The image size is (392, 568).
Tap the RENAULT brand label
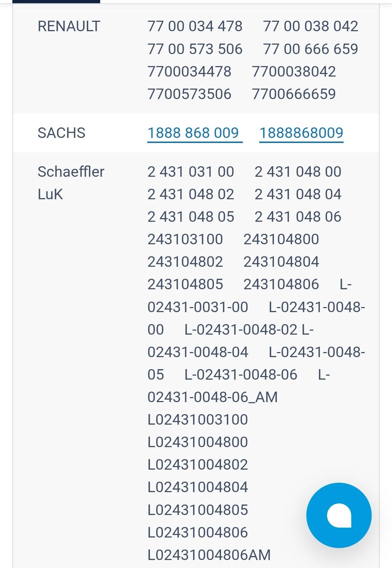pyautogui.click(x=69, y=26)
